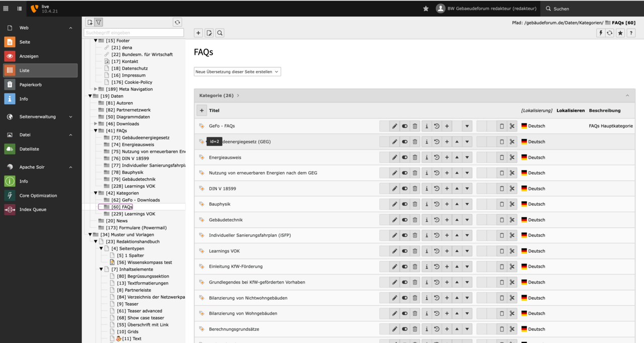The image size is (644, 343).
Task: Open the Core Optimization module
Action: pyautogui.click(x=40, y=195)
